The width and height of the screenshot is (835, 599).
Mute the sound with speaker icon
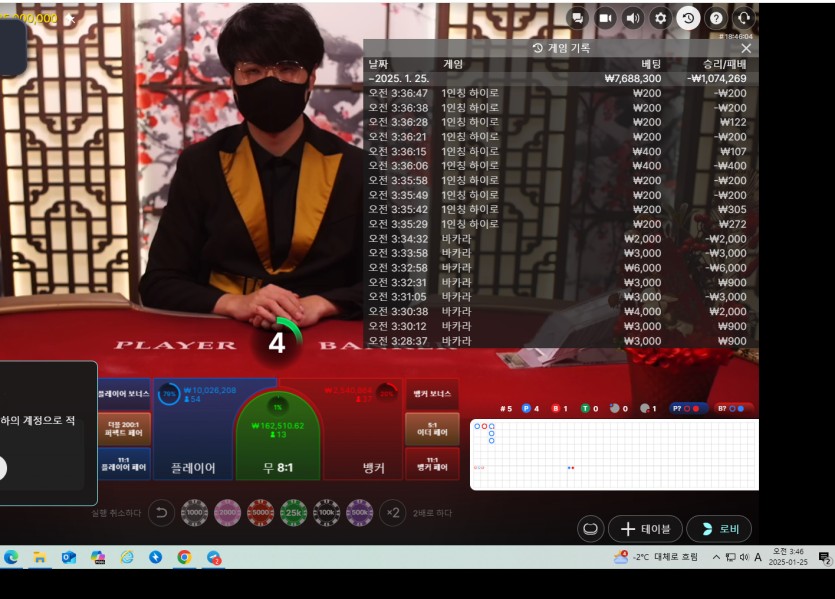pos(632,18)
